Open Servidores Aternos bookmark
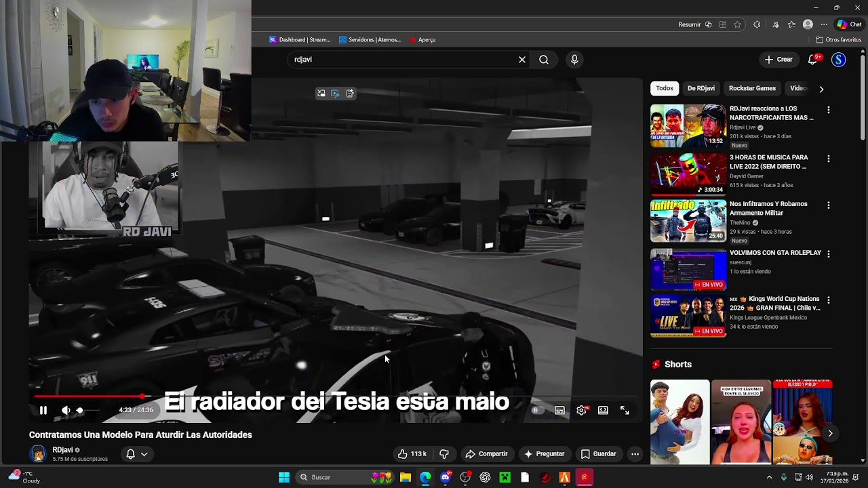868x488 pixels. [370, 40]
